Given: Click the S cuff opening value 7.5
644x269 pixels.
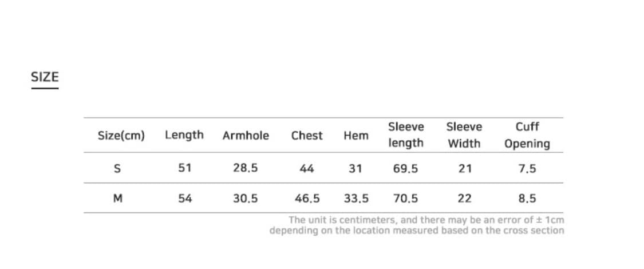Looking at the screenshot, I should coord(527,168).
